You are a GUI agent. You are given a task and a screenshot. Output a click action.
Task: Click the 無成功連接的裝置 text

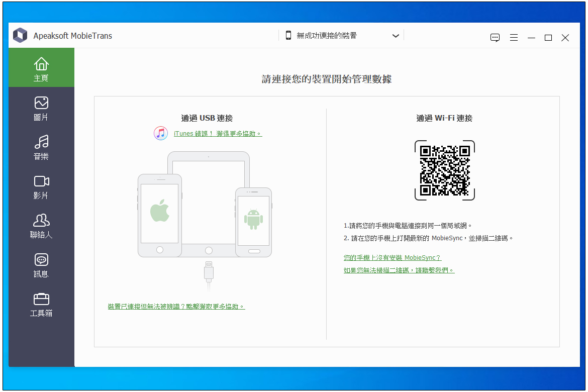[327, 36]
